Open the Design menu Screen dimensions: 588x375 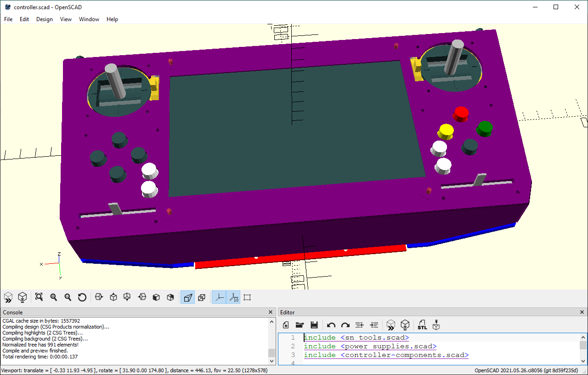click(x=45, y=19)
